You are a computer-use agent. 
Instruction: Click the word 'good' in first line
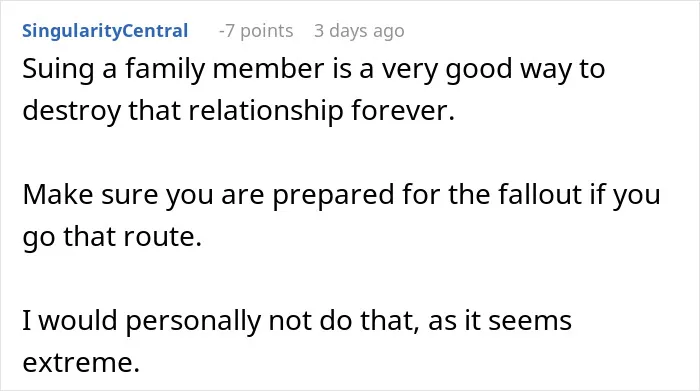pos(479,71)
